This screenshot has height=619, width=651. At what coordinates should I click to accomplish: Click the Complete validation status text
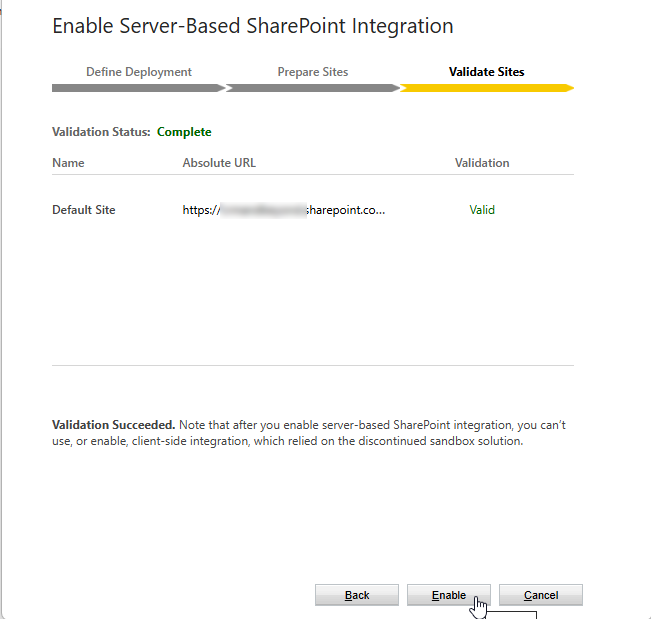tap(184, 132)
